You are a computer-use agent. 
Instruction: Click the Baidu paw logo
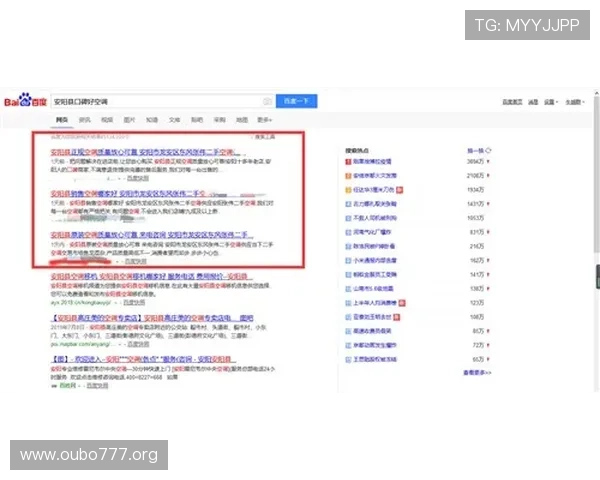(25, 100)
